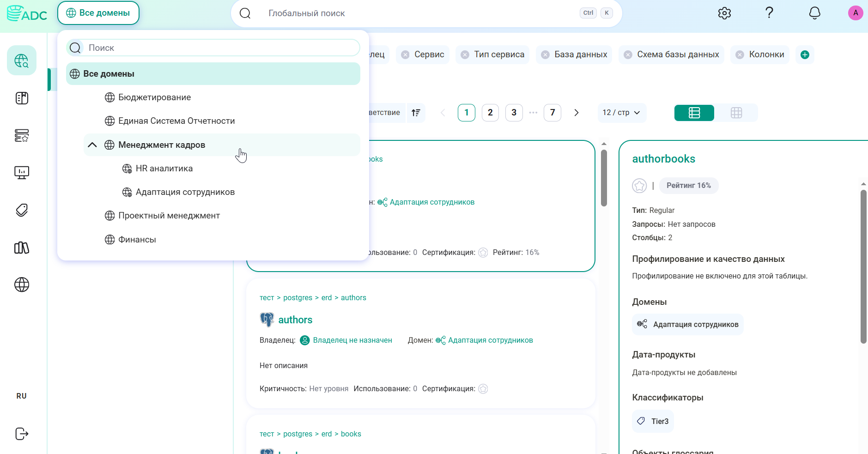Open the catalog search sidebar icon
Image resolution: width=868 pixels, height=454 pixels.
(22, 61)
